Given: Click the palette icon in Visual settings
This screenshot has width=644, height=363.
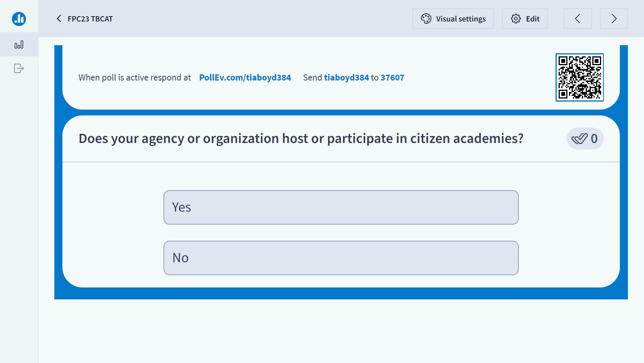Looking at the screenshot, I should pyautogui.click(x=426, y=19).
